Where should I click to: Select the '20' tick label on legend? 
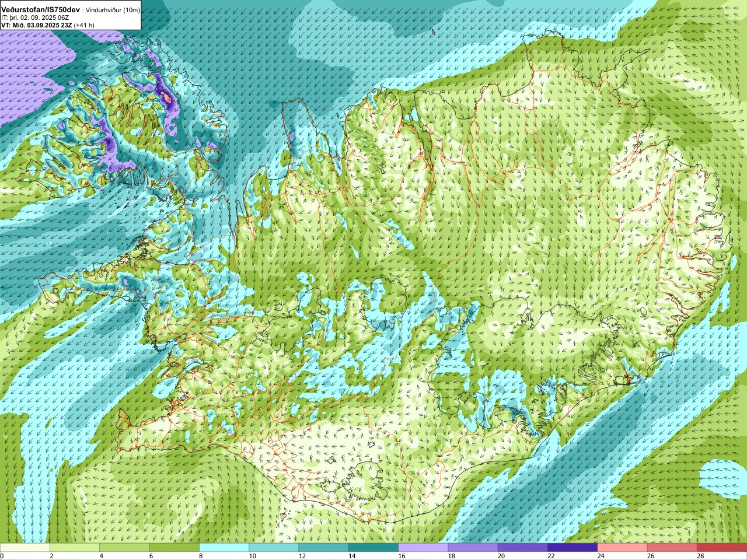coord(501,556)
